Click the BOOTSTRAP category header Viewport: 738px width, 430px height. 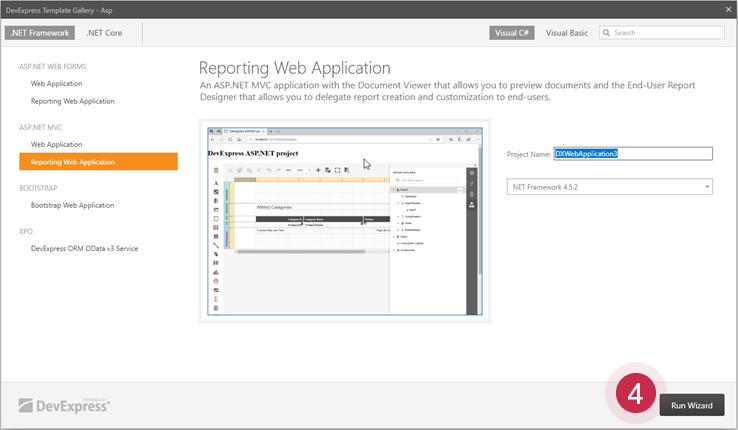[x=38, y=188]
